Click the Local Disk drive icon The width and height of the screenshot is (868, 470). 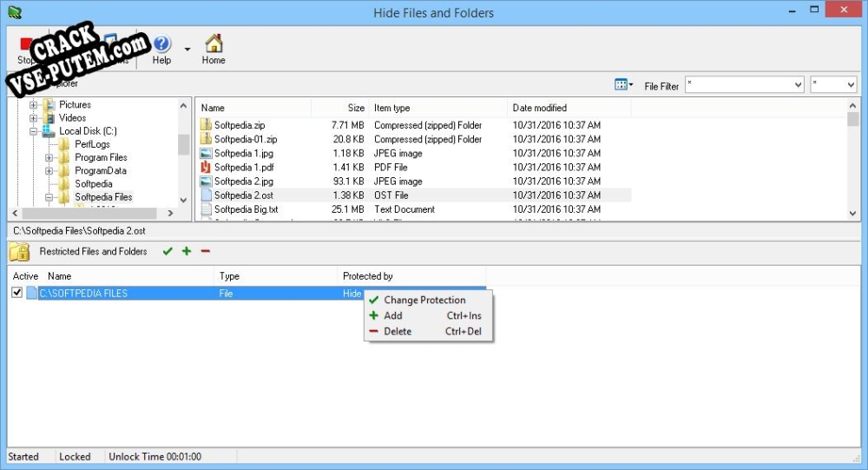[49, 131]
